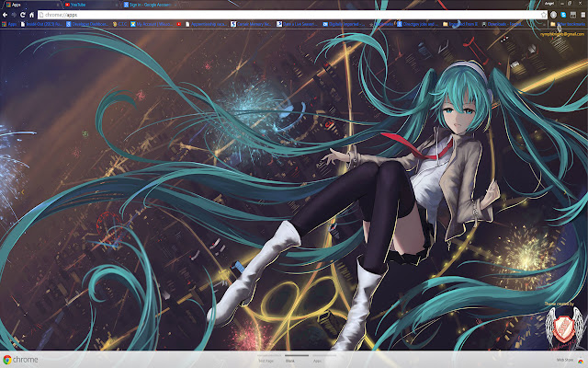588x368 pixels.
Task: Click the Forward navigation arrow
Action: (x=14, y=15)
